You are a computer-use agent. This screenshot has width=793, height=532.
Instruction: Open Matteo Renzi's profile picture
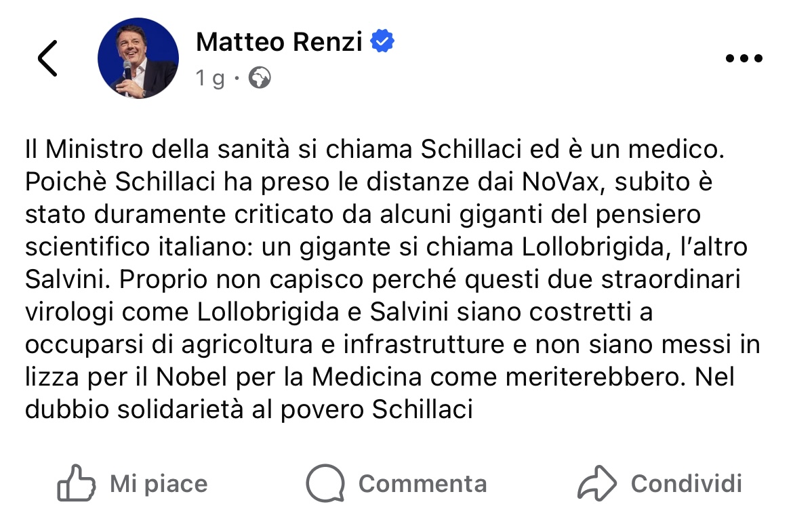(138, 58)
